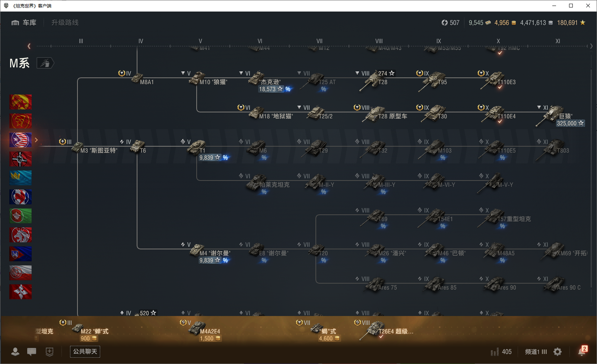Image resolution: width=597 pixels, height=364 pixels.
Task: Select the "巨猿" tier XI tank node
Action: pos(560,116)
